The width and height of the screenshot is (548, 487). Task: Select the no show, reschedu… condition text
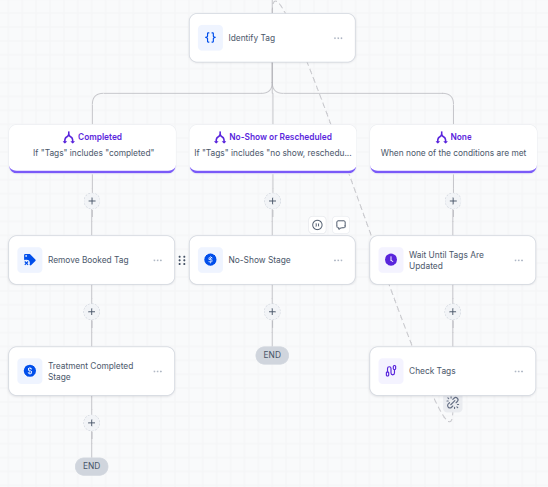273,153
